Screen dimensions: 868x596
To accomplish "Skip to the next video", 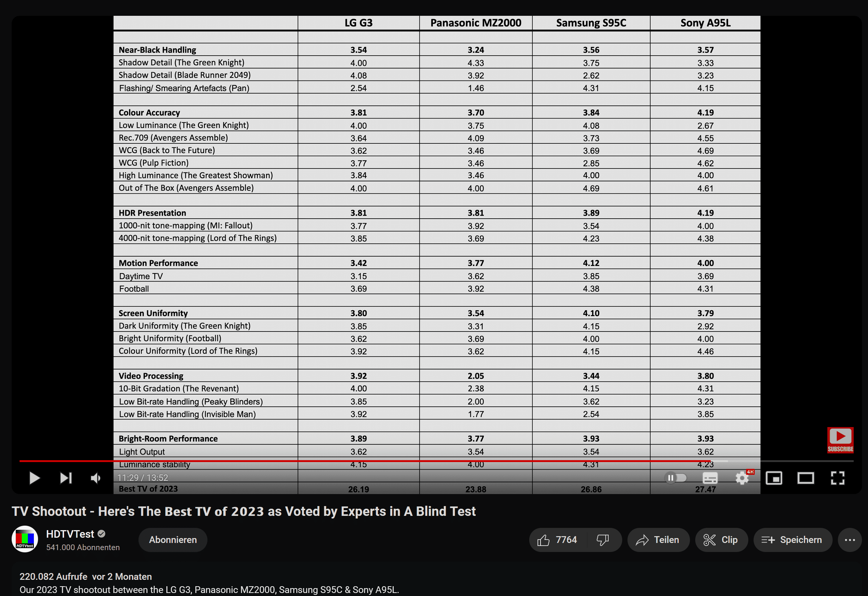I will coord(66,478).
